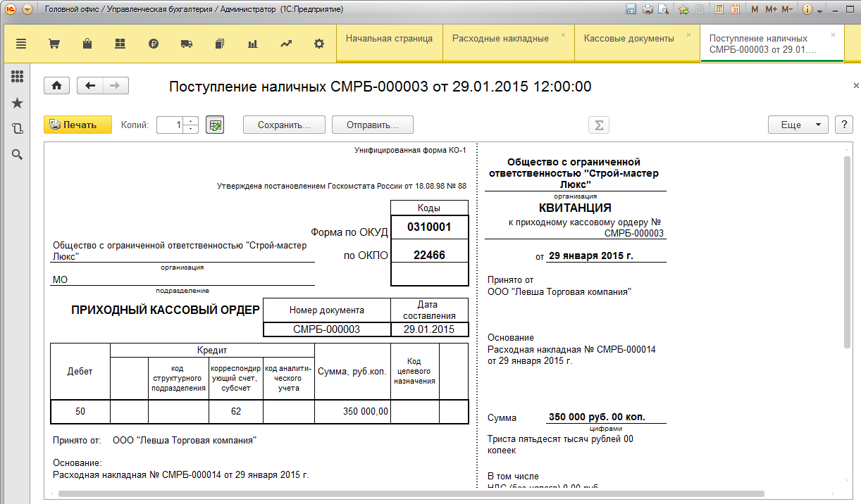The width and height of the screenshot is (861, 504).
Task: Open the stacked documents section icon
Action: 220,44
